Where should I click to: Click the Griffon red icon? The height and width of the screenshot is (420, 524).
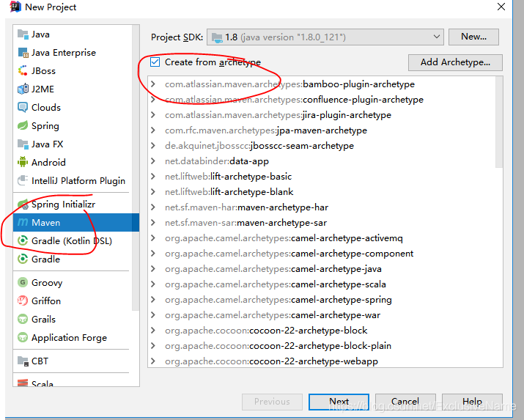click(x=23, y=301)
